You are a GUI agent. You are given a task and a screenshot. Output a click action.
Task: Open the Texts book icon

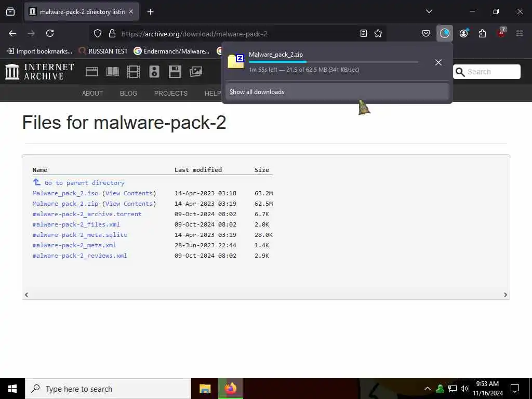coord(113,72)
